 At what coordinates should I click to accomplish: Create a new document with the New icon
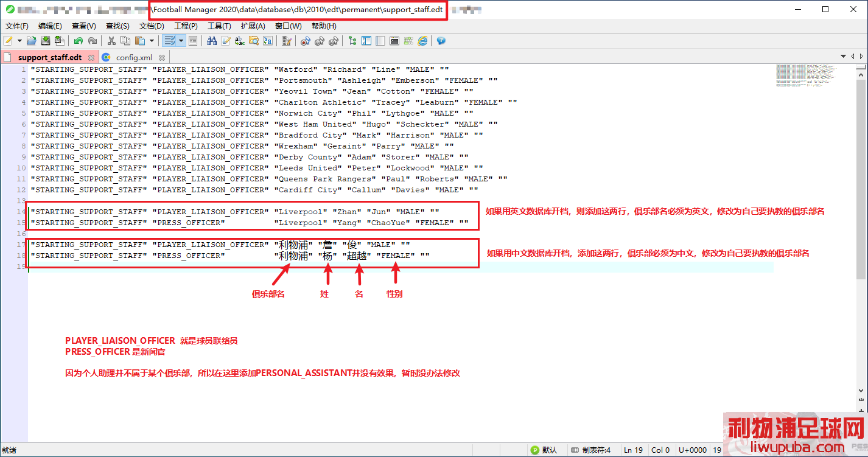[x=9, y=41]
